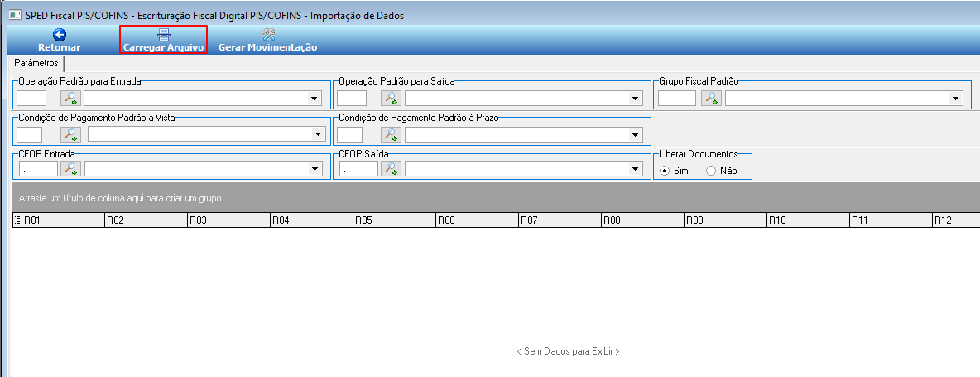The height and width of the screenshot is (377, 980).
Task: Click the R12 column header
Action: (x=956, y=220)
